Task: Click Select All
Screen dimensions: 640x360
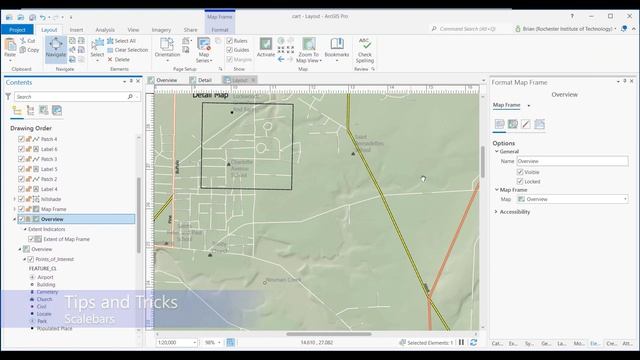Action: (x=121, y=41)
